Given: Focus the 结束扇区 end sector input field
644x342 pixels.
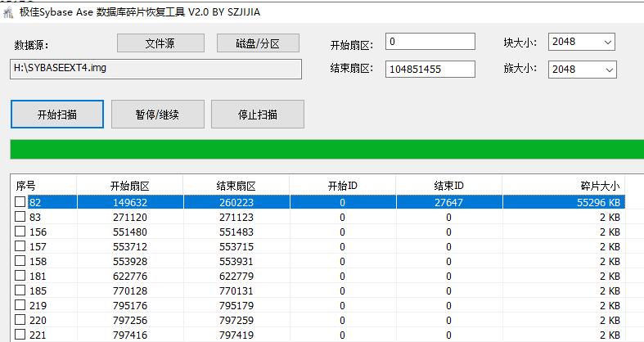Looking at the screenshot, I should click(430, 70).
